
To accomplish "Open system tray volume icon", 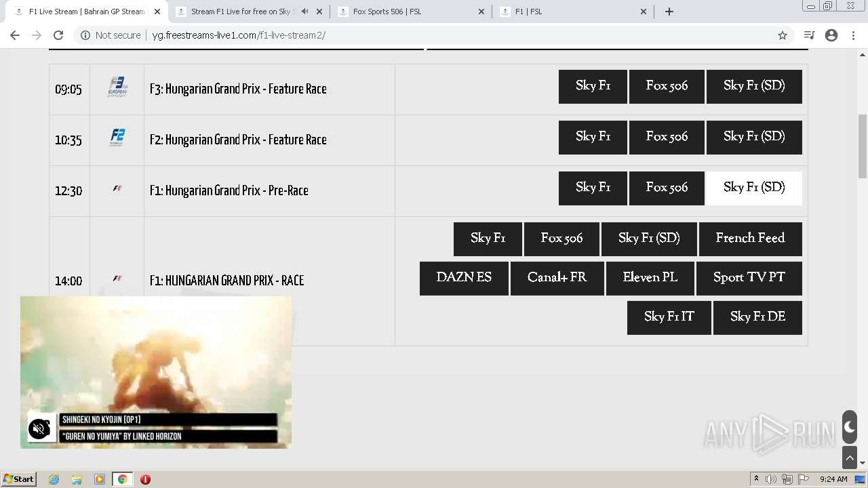I will [771, 479].
